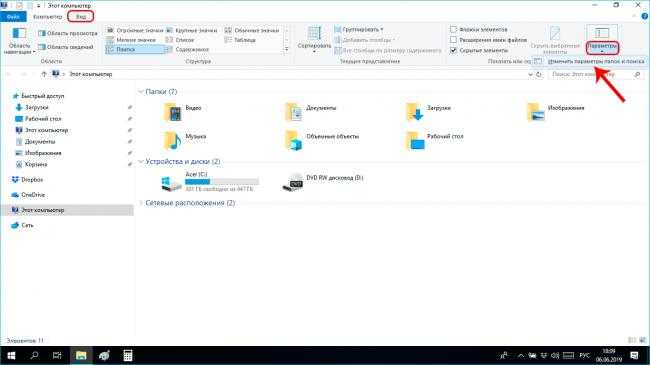Enable Флажки элементов checkbox

[454, 29]
